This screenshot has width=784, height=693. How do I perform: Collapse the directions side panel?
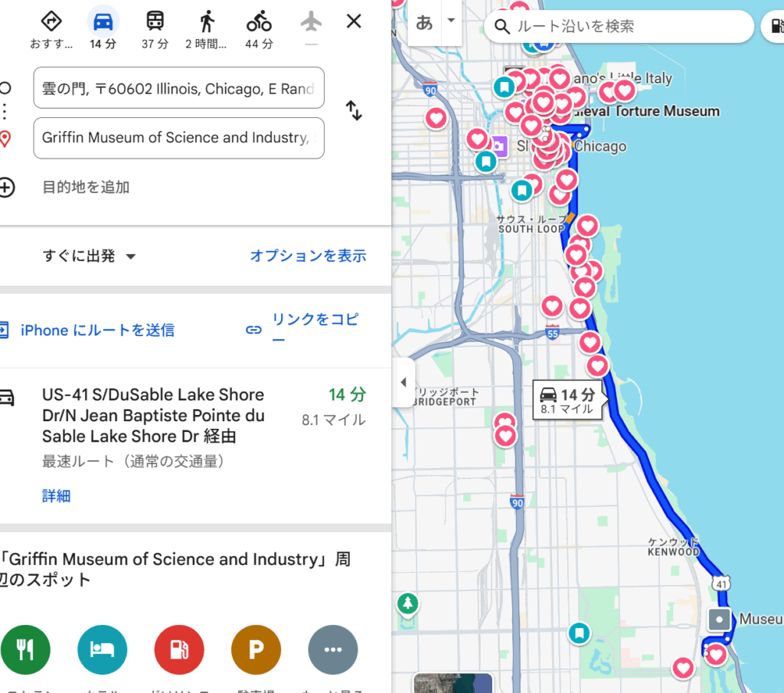point(404,383)
